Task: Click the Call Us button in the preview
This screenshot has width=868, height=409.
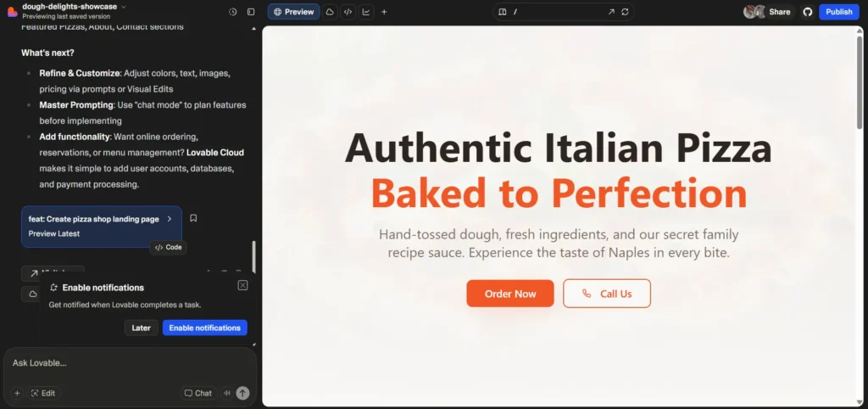Action: click(607, 294)
